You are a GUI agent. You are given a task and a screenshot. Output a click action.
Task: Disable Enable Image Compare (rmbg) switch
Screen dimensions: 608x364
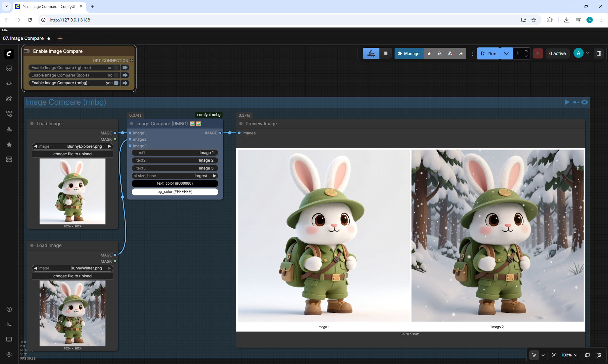(116, 83)
